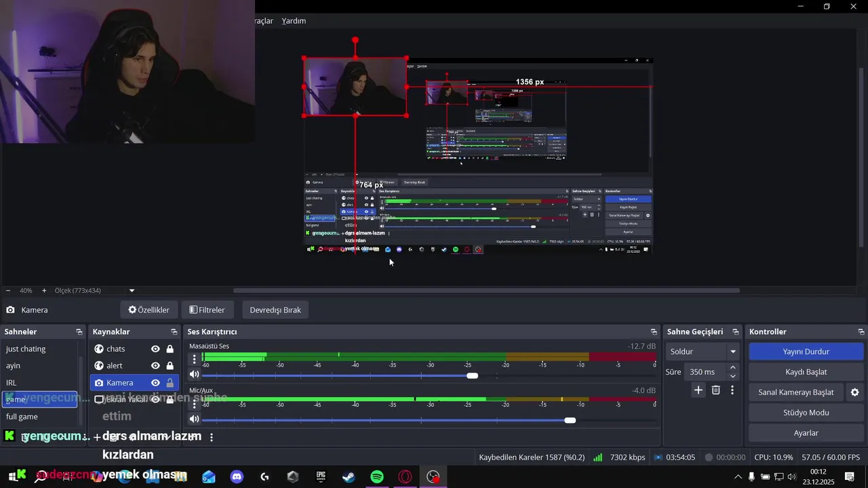Screen dimensions: 868x488
Task: Open the Windows notification center icon
Action: pyautogui.click(x=849, y=476)
